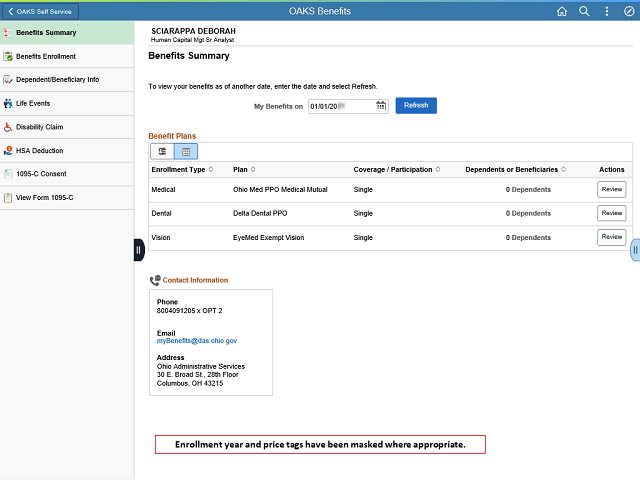The image size is (640, 480).
Task: Click the Life Events people icon
Action: (x=8, y=103)
